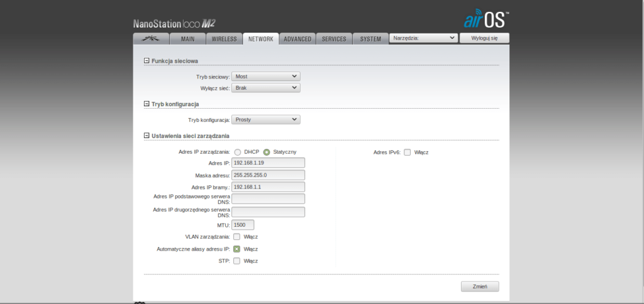The image size is (644, 304).
Task: Collapse Ustawienia sieci zarządzania section
Action: [x=147, y=136]
